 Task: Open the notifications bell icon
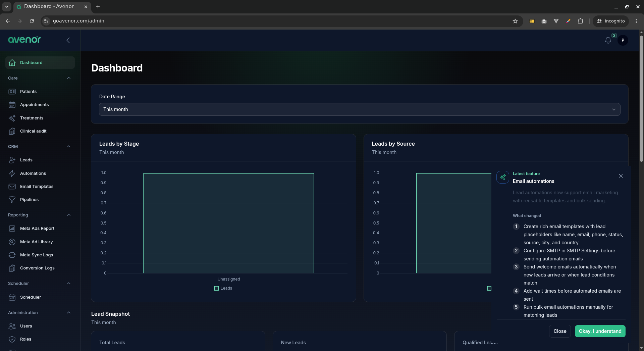[x=608, y=40]
